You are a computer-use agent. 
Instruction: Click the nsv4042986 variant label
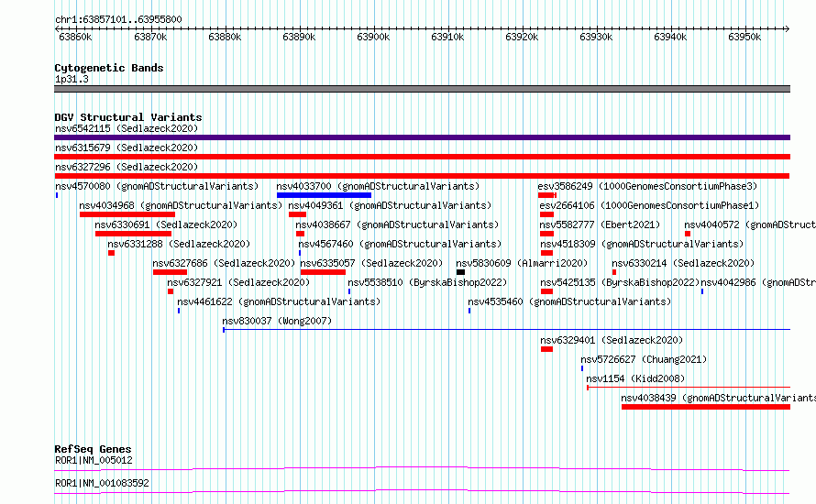pyautogui.click(x=758, y=282)
